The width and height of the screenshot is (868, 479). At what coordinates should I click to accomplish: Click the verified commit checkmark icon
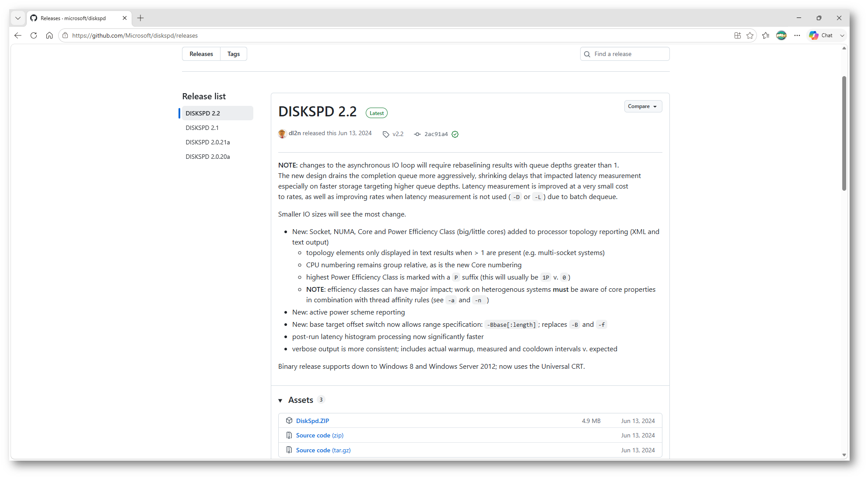[x=455, y=134]
